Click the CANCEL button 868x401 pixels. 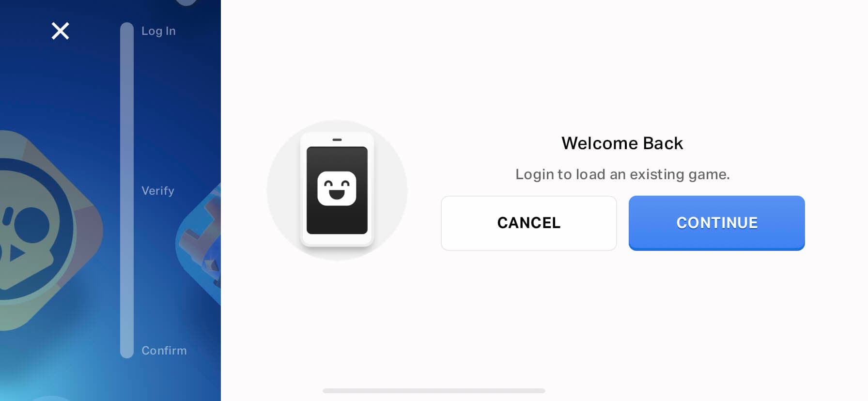pos(529,223)
